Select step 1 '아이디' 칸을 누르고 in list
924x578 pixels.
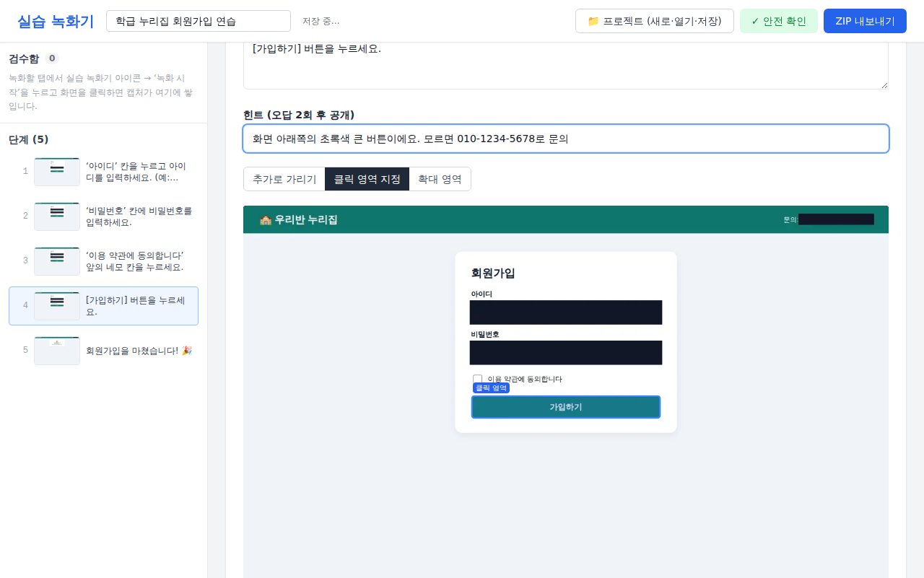[x=103, y=172]
